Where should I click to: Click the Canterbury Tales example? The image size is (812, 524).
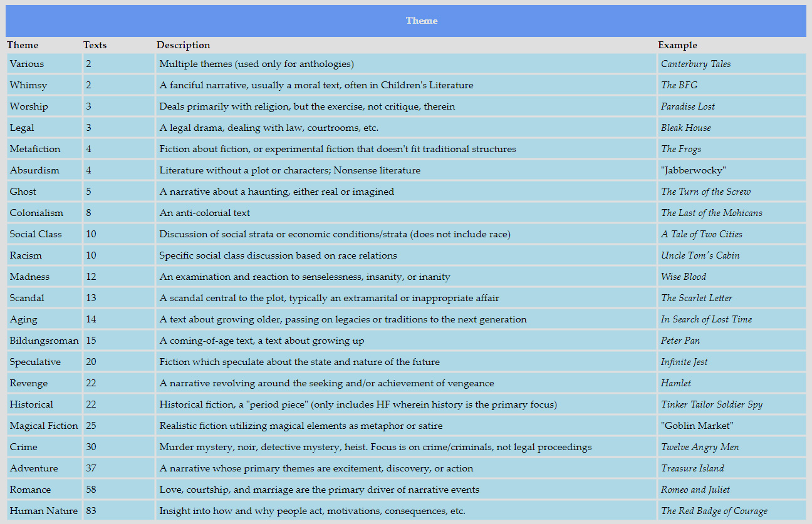(x=695, y=64)
